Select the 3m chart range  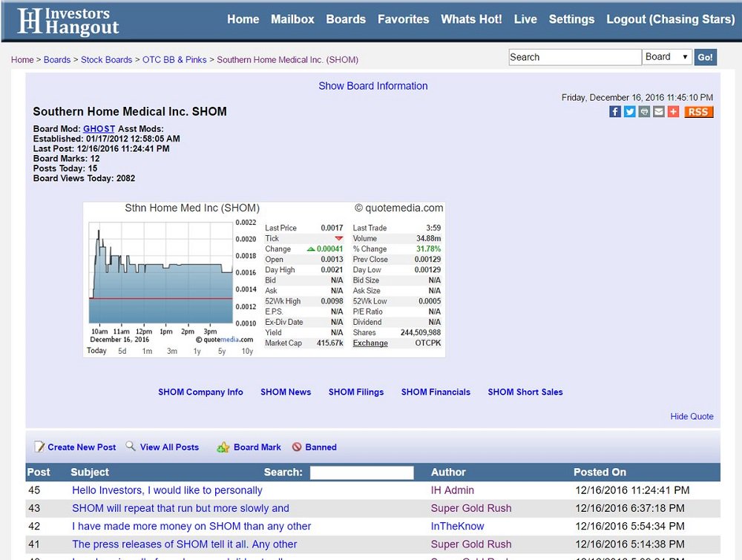[172, 351]
